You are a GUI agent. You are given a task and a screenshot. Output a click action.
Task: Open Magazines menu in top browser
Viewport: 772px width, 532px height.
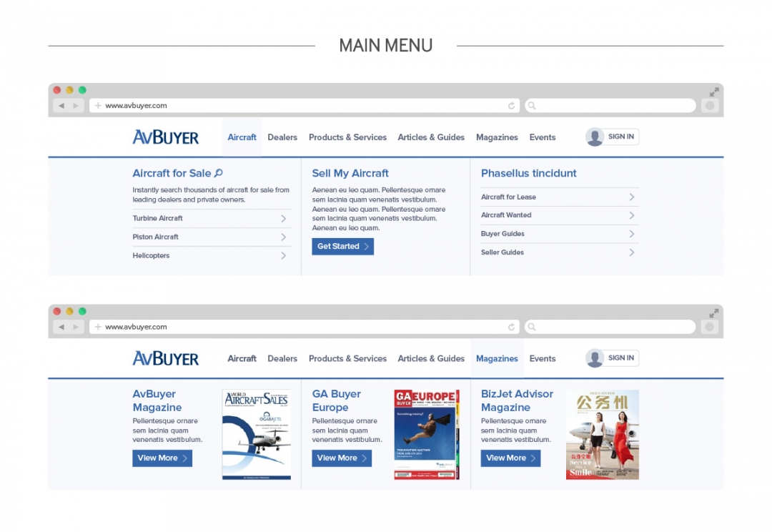(x=497, y=137)
